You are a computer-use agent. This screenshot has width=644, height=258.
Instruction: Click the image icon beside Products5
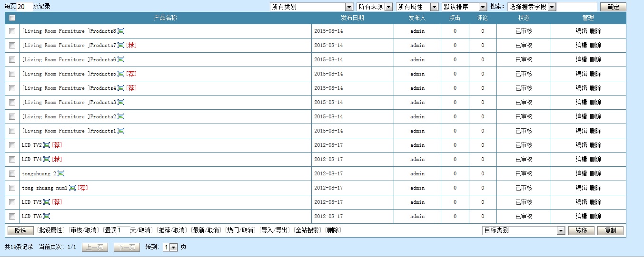[x=121, y=74]
